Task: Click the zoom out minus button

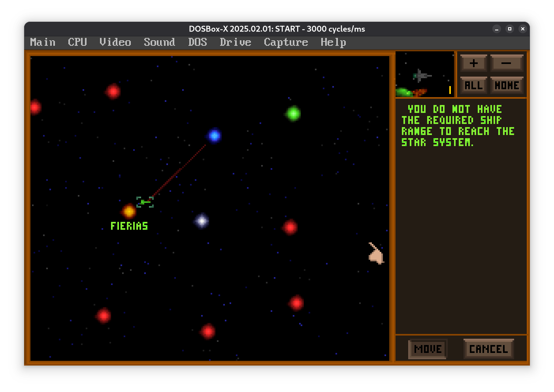Action: tap(507, 63)
